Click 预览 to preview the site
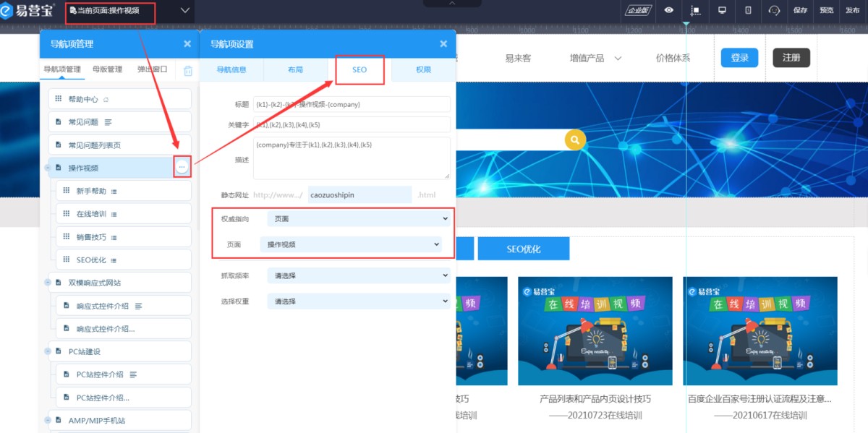This screenshot has width=868, height=433. [826, 10]
